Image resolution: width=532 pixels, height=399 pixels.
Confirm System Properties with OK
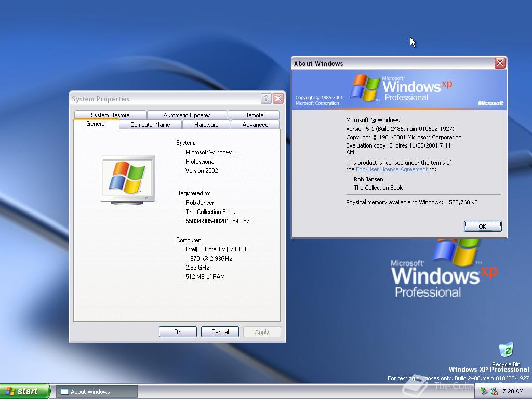178,332
